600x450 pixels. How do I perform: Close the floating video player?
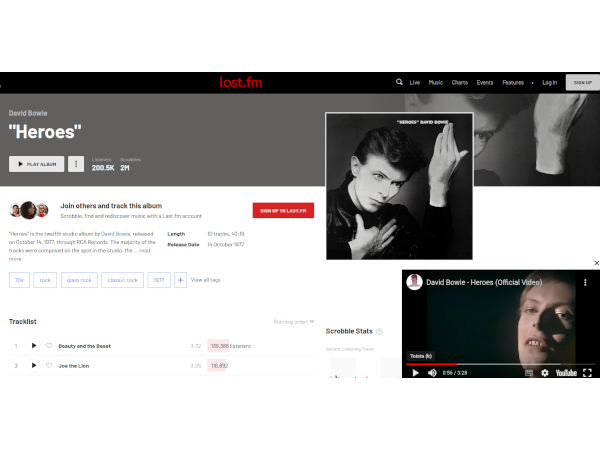coord(596,263)
